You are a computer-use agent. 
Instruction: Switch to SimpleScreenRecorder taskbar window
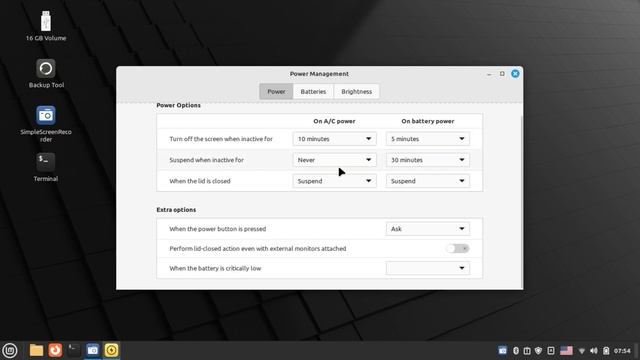click(93, 350)
